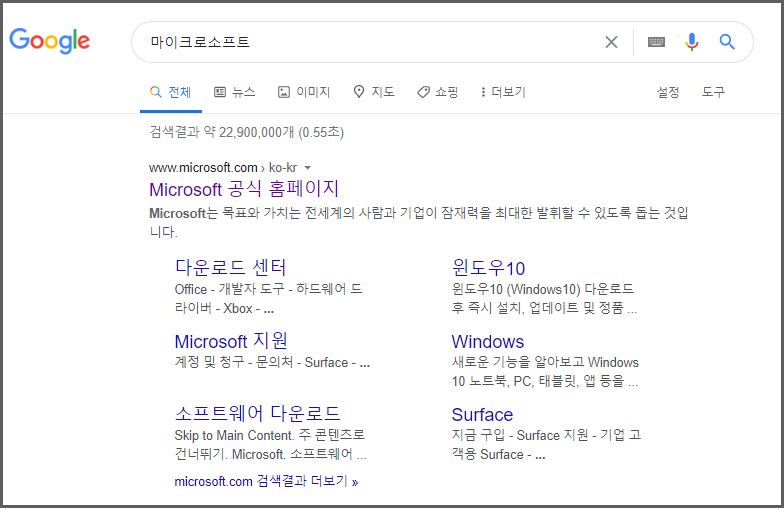Open the 지도 tab

(x=374, y=92)
